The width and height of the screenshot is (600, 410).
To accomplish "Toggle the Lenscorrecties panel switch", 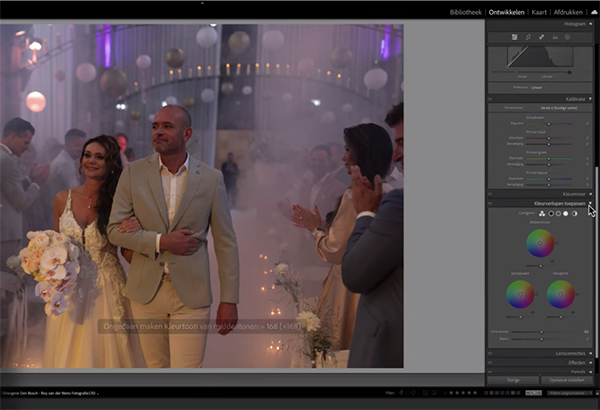I will coord(490,353).
